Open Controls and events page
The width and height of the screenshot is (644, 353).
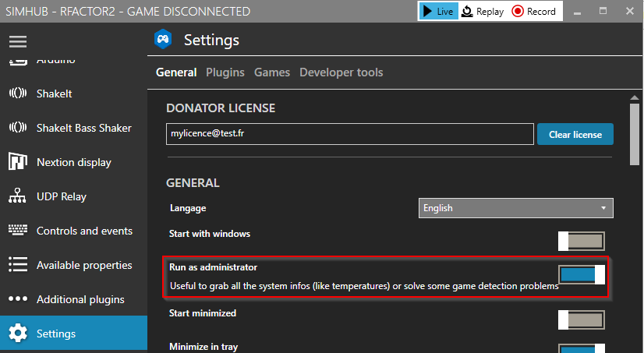click(73, 231)
